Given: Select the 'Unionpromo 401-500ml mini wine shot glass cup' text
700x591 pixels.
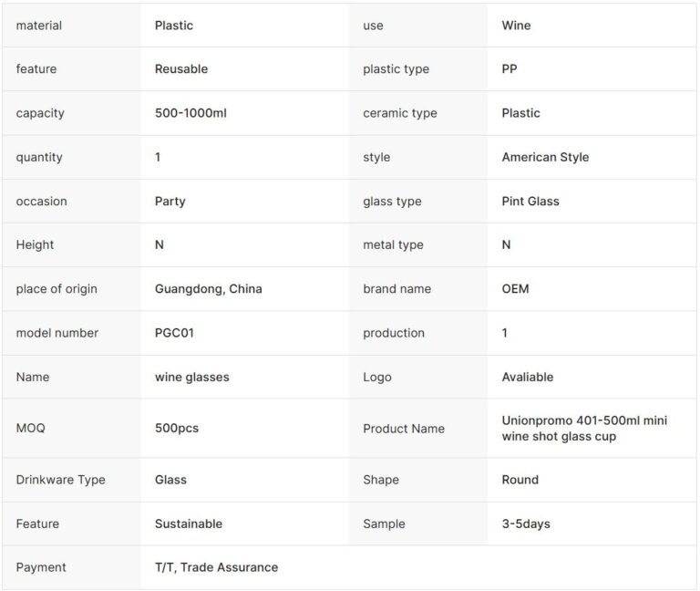Looking at the screenshot, I should (584, 429).
